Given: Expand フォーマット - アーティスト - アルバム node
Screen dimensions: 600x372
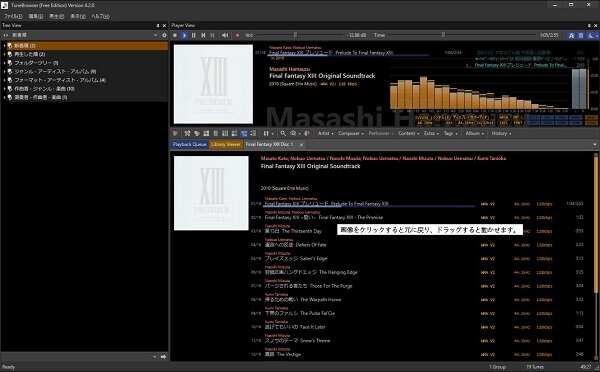Looking at the screenshot, I should 4,80.
